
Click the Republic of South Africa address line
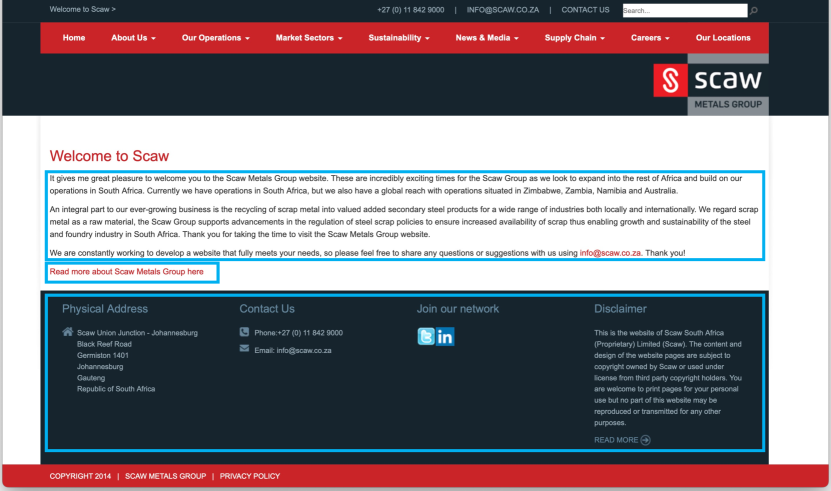coord(116,389)
